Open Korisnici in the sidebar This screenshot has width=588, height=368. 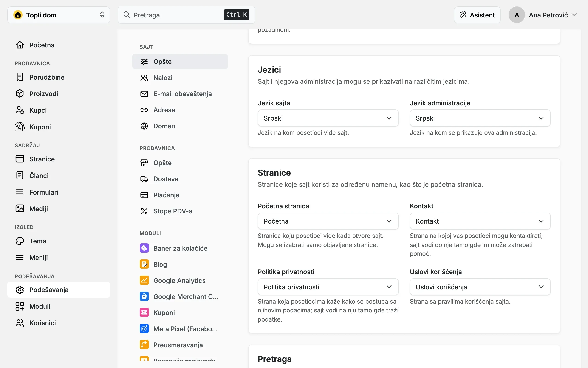(x=59, y=323)
